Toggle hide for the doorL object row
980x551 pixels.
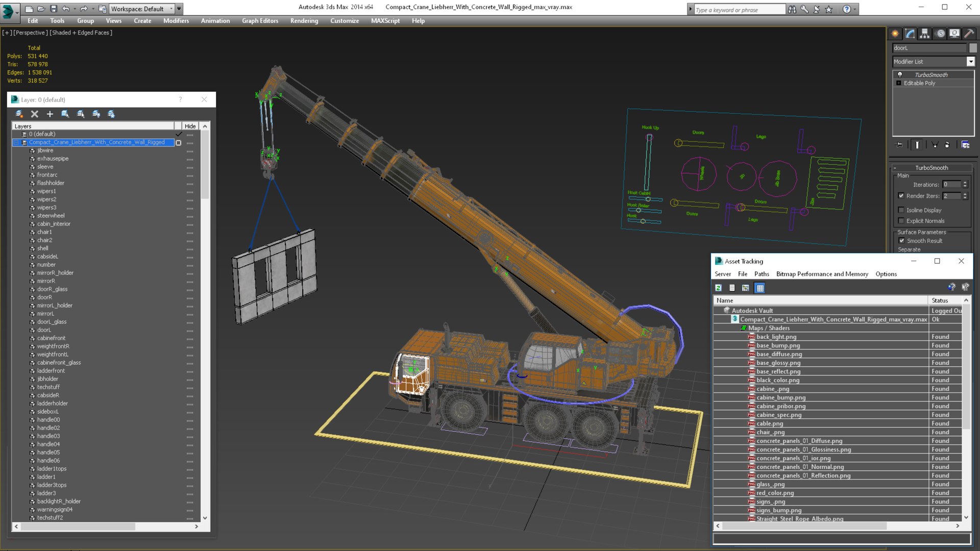point(190,331)
